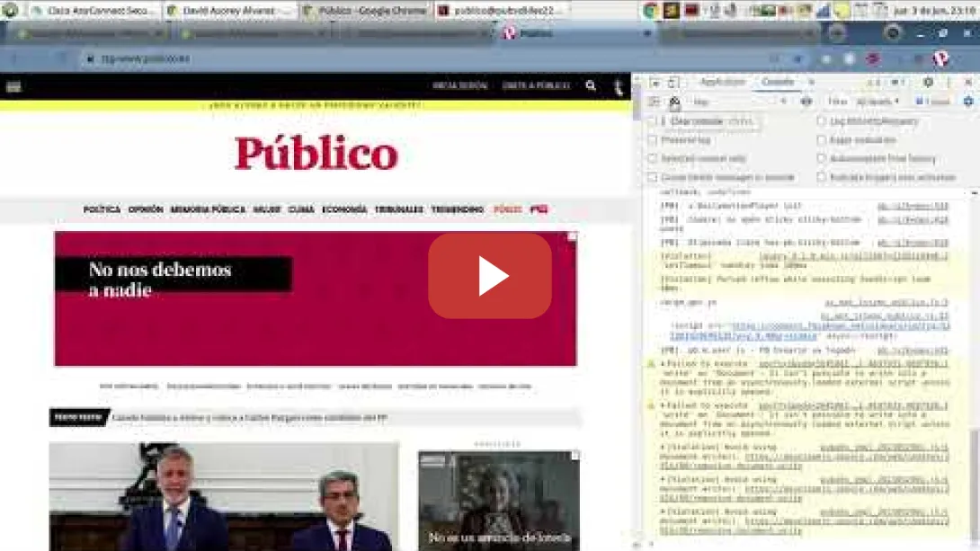Toggle Selected context only checkbox

[653, 159]
